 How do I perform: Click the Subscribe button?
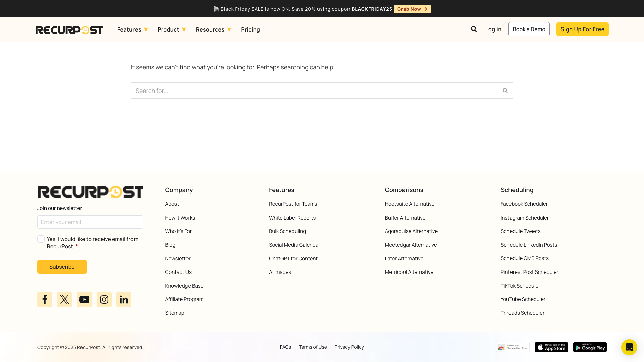(x=62, y=267)
